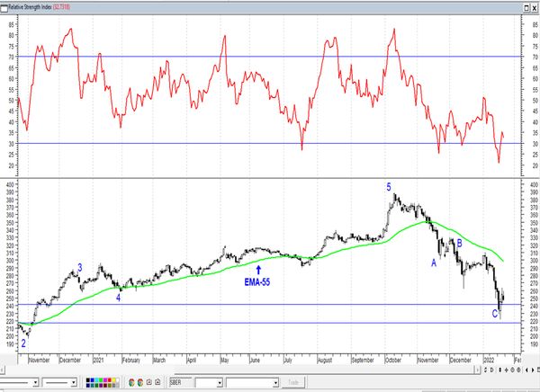The image size is (540, 392).
Task: Open the first line style dropdown
Action: [36, 382]
